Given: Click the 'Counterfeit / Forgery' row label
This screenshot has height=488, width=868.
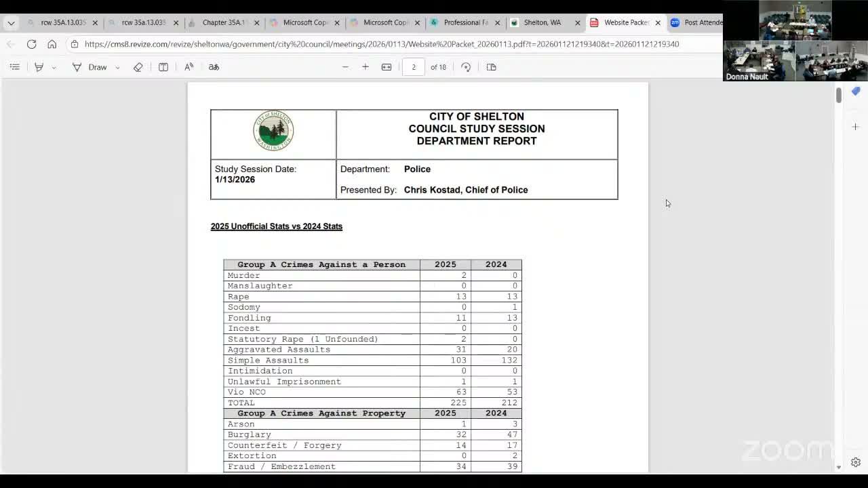Looking at the screenshot, I should [285, 445].
